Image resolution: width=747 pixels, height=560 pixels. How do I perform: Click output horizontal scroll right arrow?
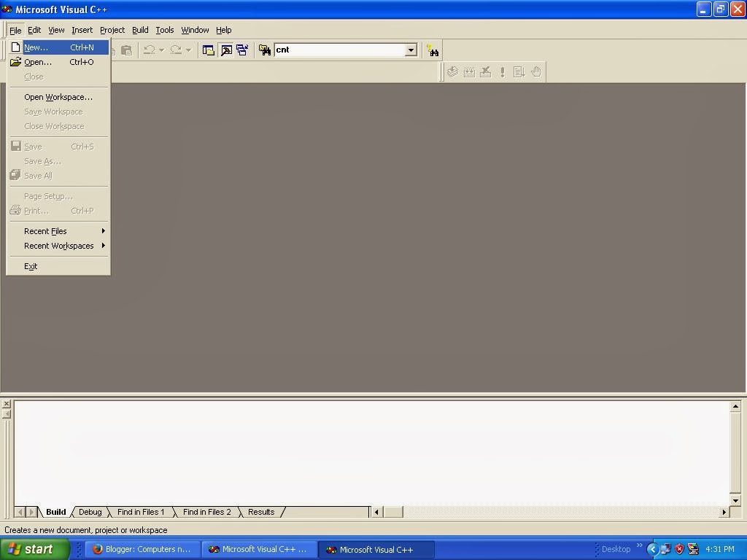coord(724,512)
